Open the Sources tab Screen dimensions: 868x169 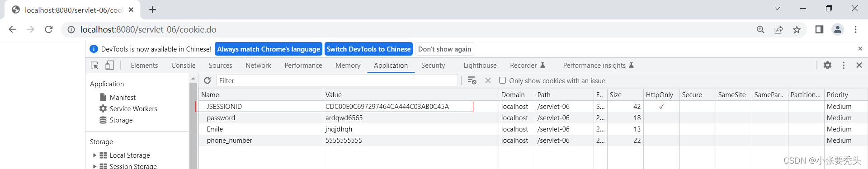coord(220,66)
